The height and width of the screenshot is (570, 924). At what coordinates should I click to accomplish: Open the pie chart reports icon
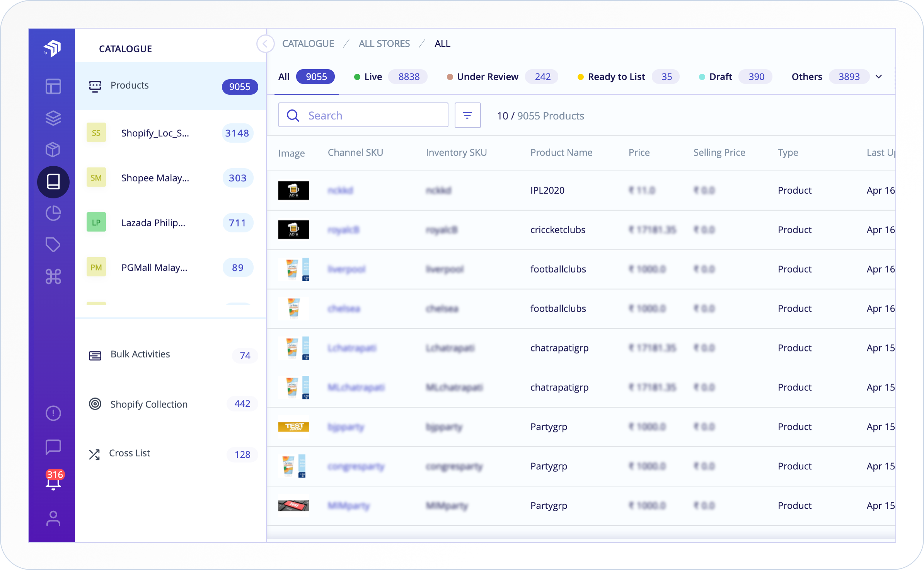(53, 213)
